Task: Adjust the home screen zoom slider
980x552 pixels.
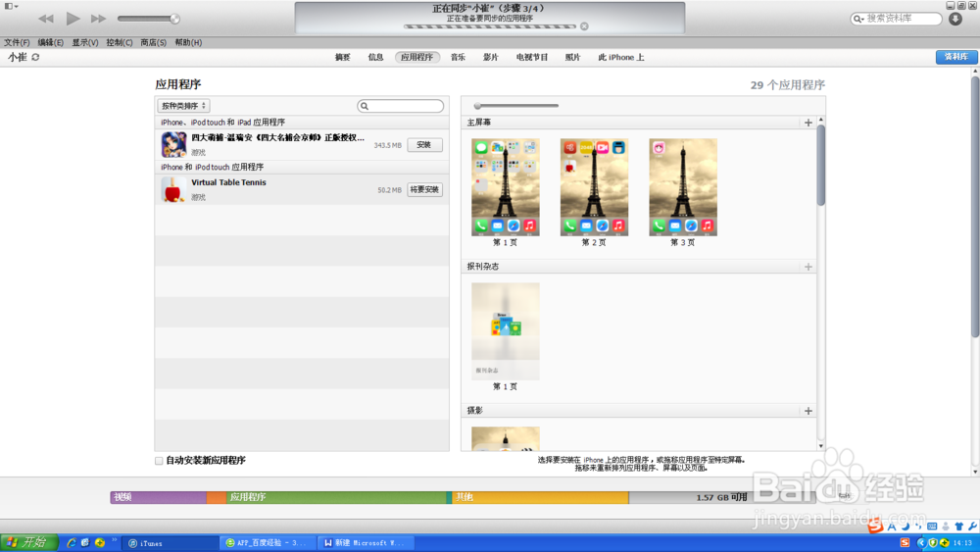Action: [516, 106]
